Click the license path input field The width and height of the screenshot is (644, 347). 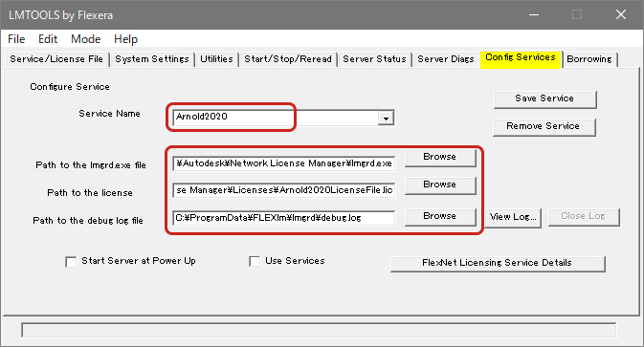tap(284, 190)
